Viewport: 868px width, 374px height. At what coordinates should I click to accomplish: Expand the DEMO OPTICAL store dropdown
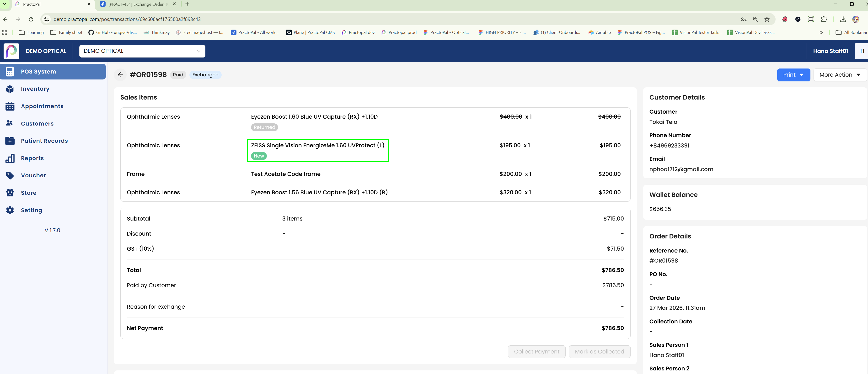pos(142,51)
